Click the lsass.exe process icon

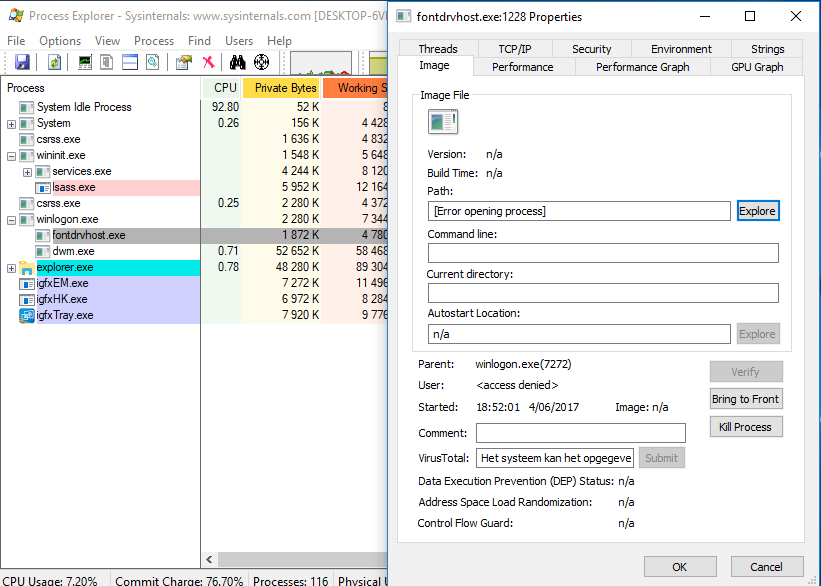[42, 187]
